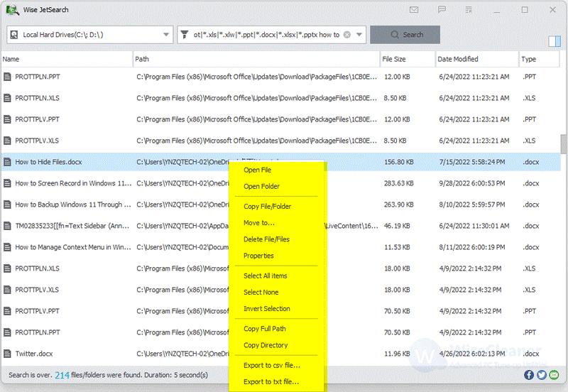Choose Export to txt file... entry
Screen dimensions: 568x392
click(271, 382)
